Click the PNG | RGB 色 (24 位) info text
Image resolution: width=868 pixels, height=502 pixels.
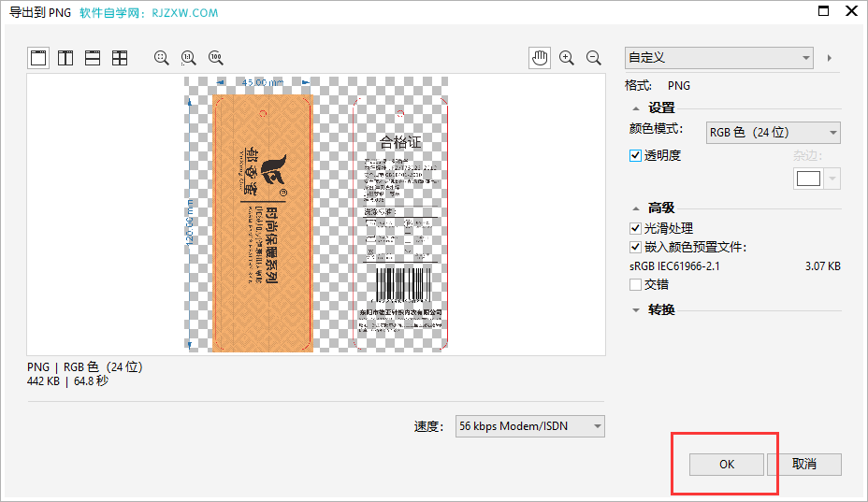coord(85,367)
